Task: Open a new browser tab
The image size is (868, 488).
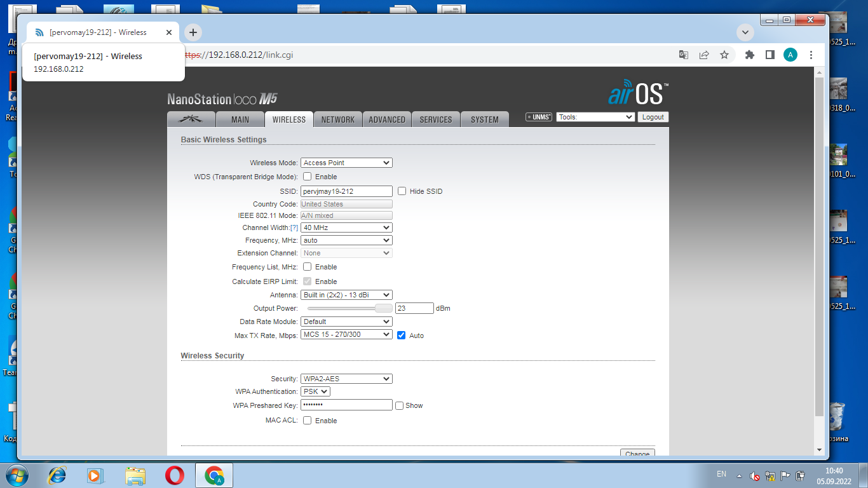Action: click(x=193, y=32)
